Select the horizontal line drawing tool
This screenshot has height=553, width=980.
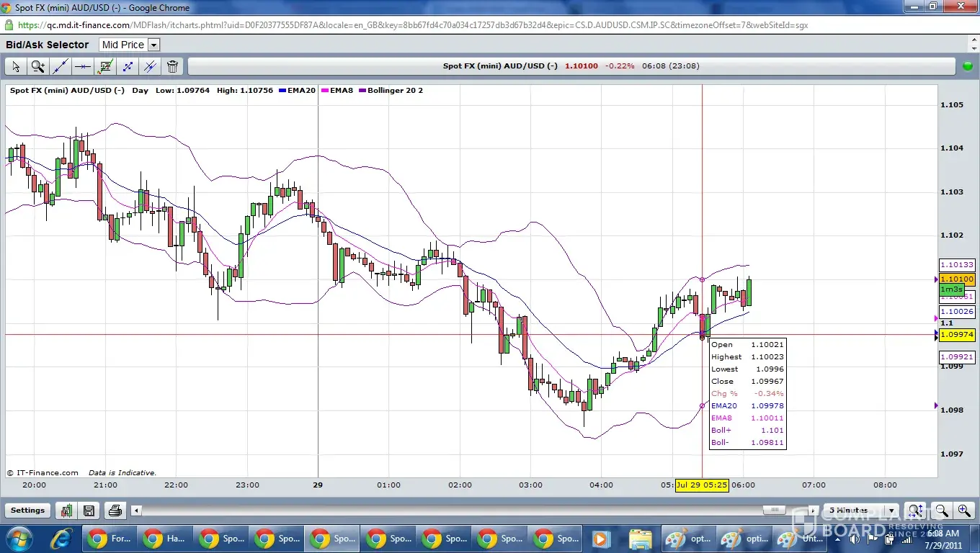(83, 67)
